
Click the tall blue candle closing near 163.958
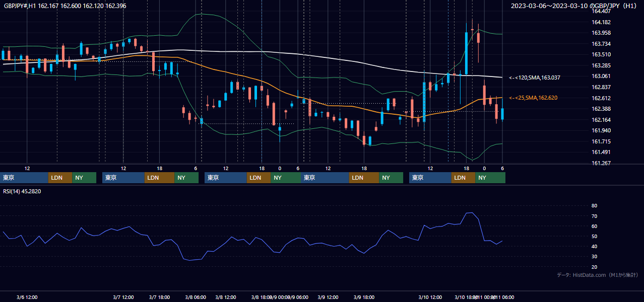pyautogui.click(x=467, y=53)
